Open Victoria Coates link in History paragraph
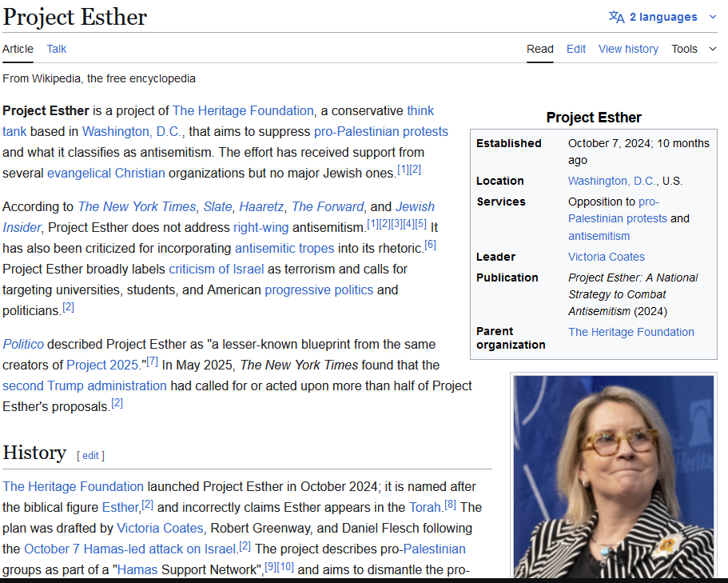 (160, 529)
